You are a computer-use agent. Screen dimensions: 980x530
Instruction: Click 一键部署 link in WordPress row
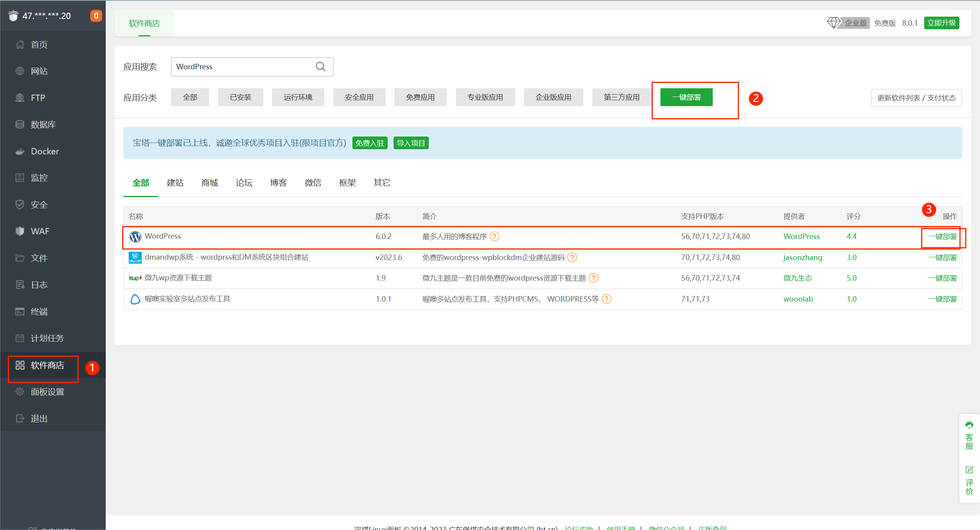click(942, 236)
